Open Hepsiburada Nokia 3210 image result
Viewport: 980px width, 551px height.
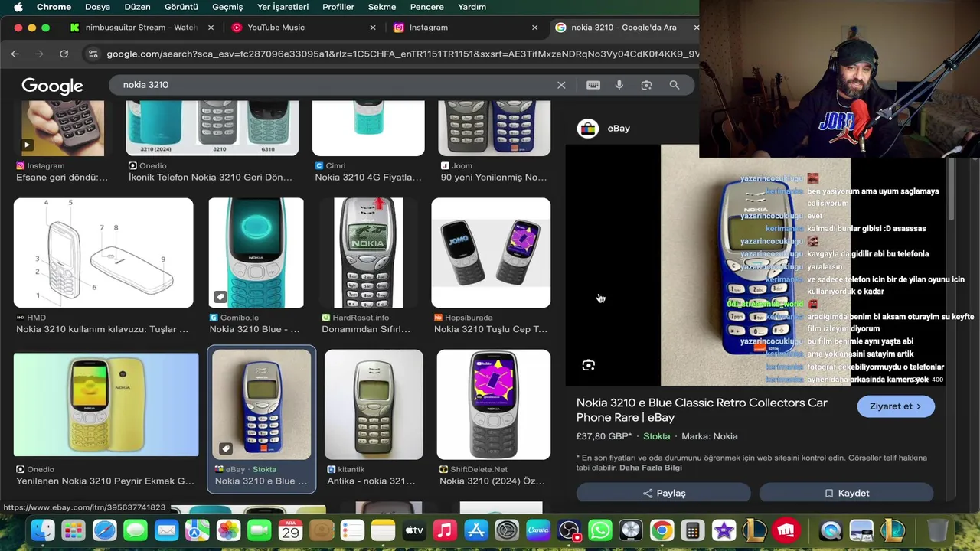(x=491, y=253)
